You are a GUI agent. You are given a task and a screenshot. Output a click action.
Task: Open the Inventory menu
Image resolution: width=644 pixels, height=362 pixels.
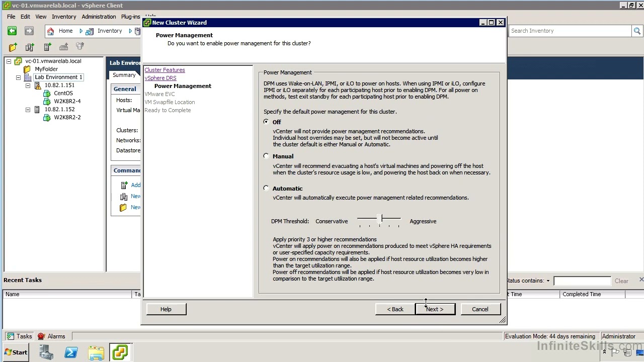pos(64,17)
